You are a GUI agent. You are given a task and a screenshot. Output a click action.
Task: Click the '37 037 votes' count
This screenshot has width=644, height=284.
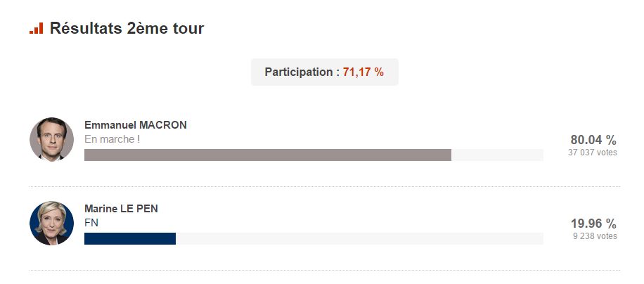tap(593, 152)
